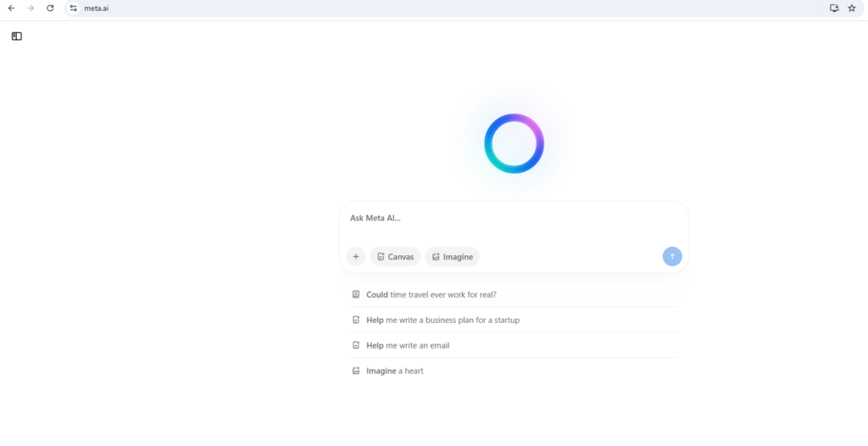Click icon beside time travel suggestion

point(356,295)
